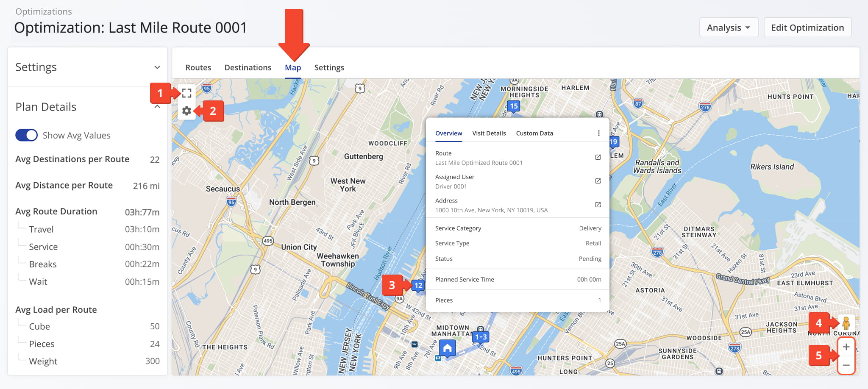Viewport: 868px width, 389px height.
Task: Click Pending status value
Action: pos(590,258)
